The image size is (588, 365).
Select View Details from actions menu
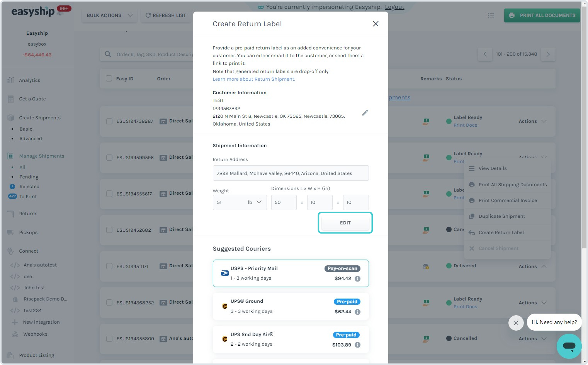click(x=507, y=168)
